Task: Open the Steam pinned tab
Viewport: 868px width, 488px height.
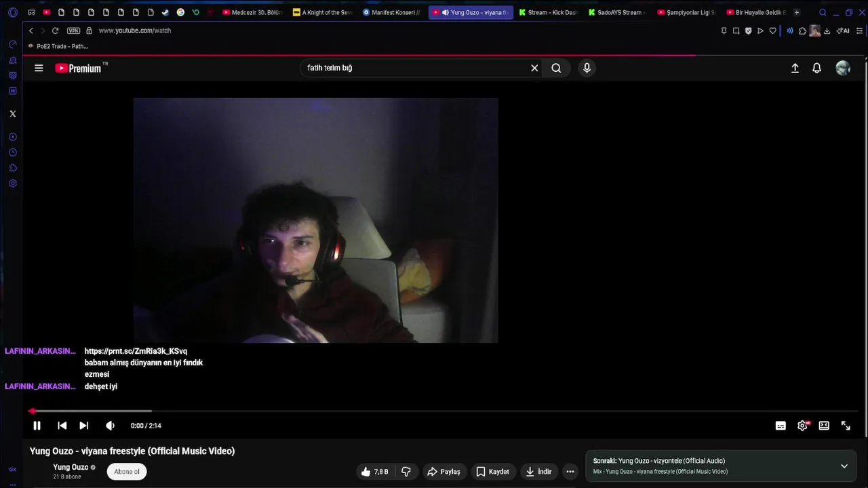Action: [x=165, y=12]
